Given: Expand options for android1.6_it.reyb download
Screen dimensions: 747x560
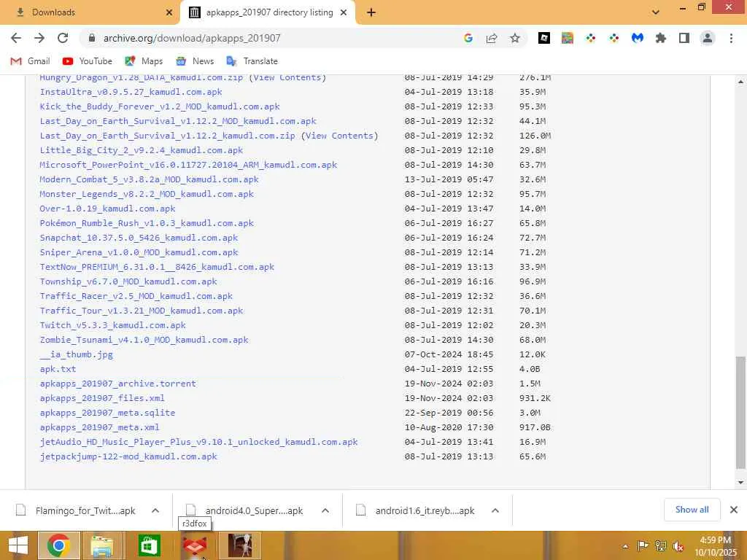Looking at the screenshot, I should tap(495, 510).
